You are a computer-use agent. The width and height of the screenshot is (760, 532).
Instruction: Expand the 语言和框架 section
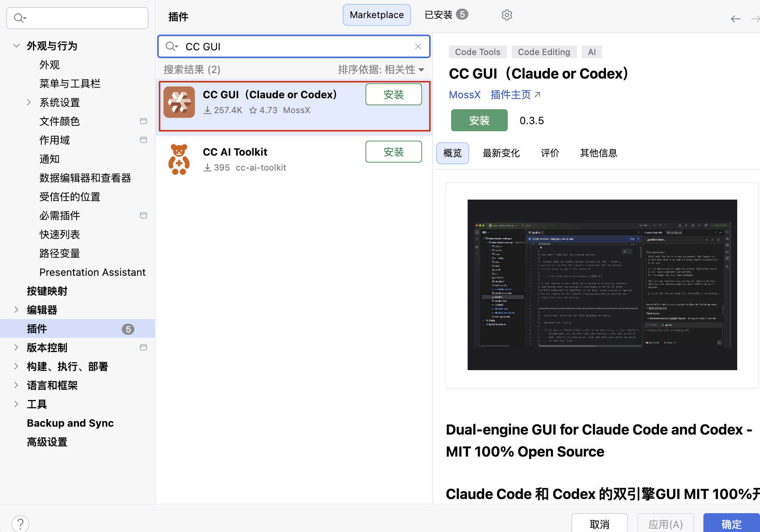(x=17, y=385)
